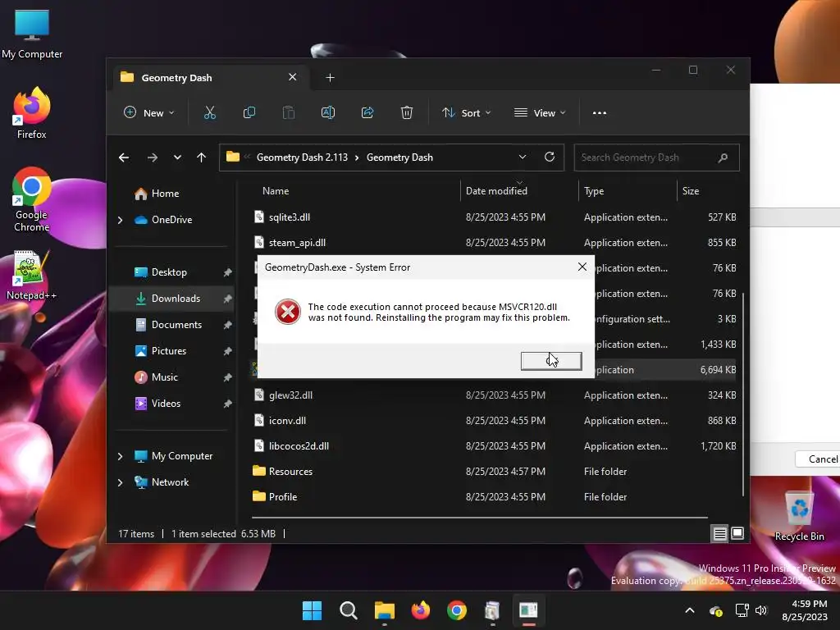
Task: Open the Windows Start menu
Action: pyautogui.click(x=312, y=610)
